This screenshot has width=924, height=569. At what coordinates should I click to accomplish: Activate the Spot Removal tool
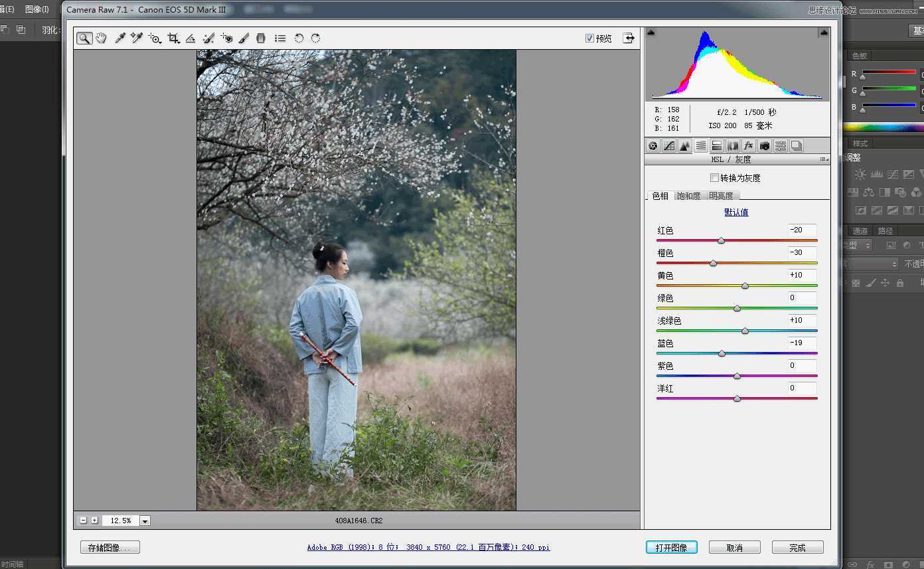[x=208, y=38]
